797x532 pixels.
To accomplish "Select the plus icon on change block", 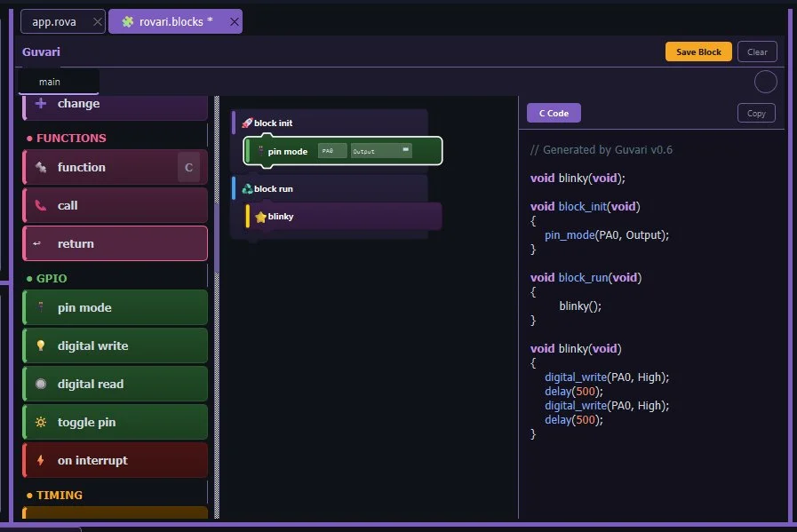I will coord(41,104).
